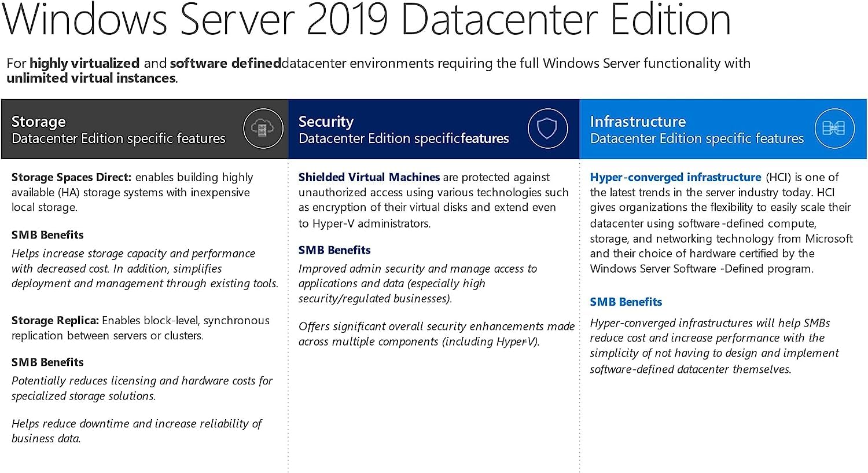The width and height of the screenshot is (868, 473).
Task: Click 'Helps reduce downtime and increase reliability of'
Action: tap(137, 424)
